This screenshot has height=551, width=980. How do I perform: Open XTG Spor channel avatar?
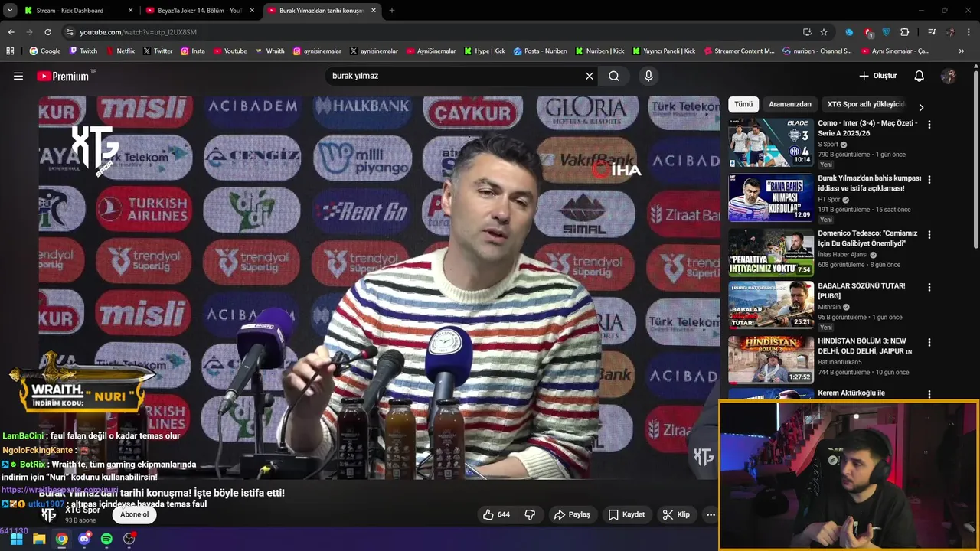point(49,515)
